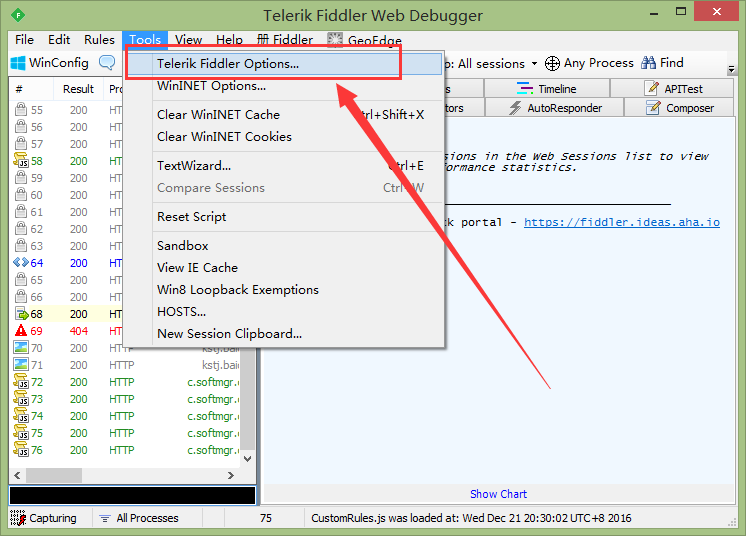This screenshot has width=746, height=536.
Task: Switch to the APITest tab
Action: coord(672,88)
